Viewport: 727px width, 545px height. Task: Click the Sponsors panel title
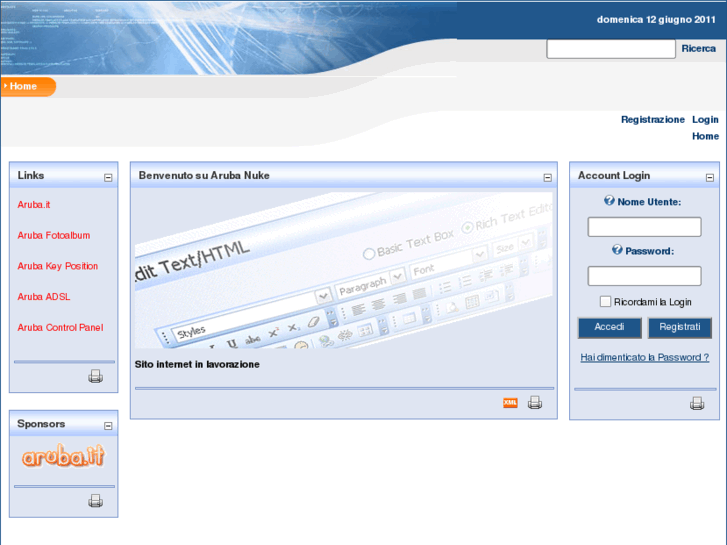click(41, 423)
